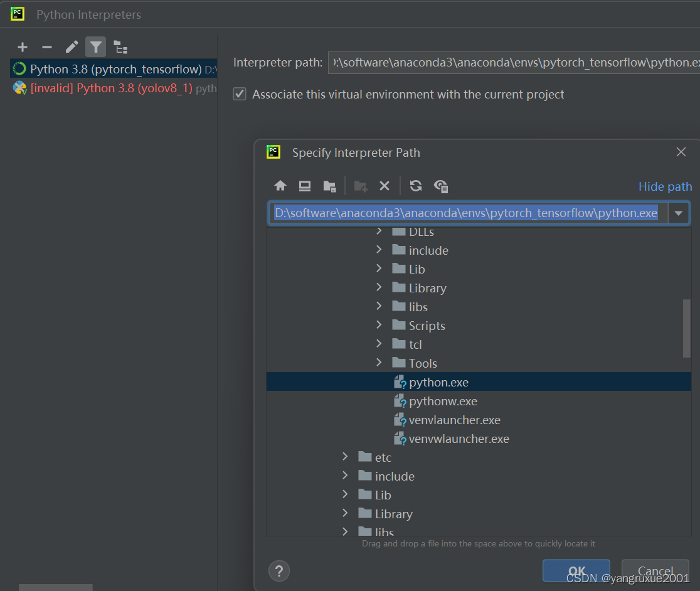Click the tcl folder icon
700x591 pixels.
coord(399,343)
